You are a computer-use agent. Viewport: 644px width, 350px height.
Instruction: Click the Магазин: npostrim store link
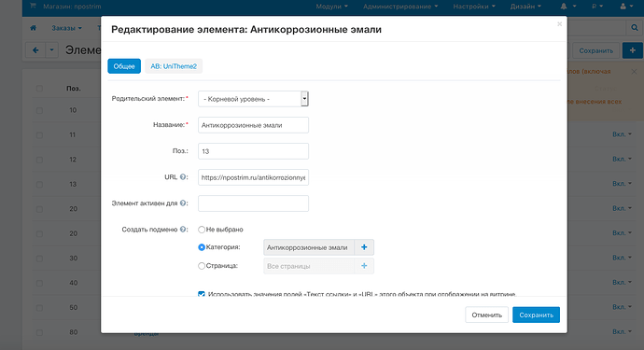point(72,7)
